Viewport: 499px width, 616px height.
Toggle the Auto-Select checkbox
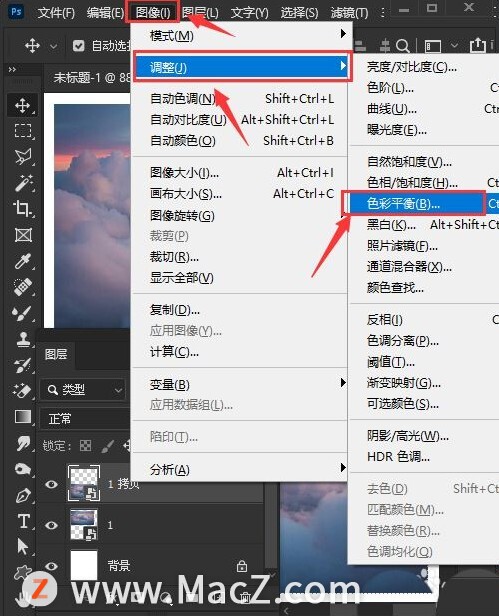pos(79,46)
